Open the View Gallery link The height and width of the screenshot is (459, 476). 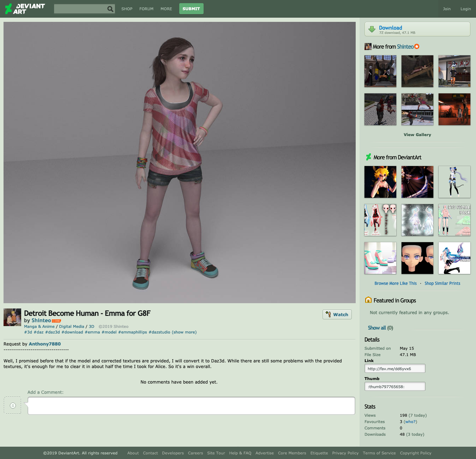[417, 135]
